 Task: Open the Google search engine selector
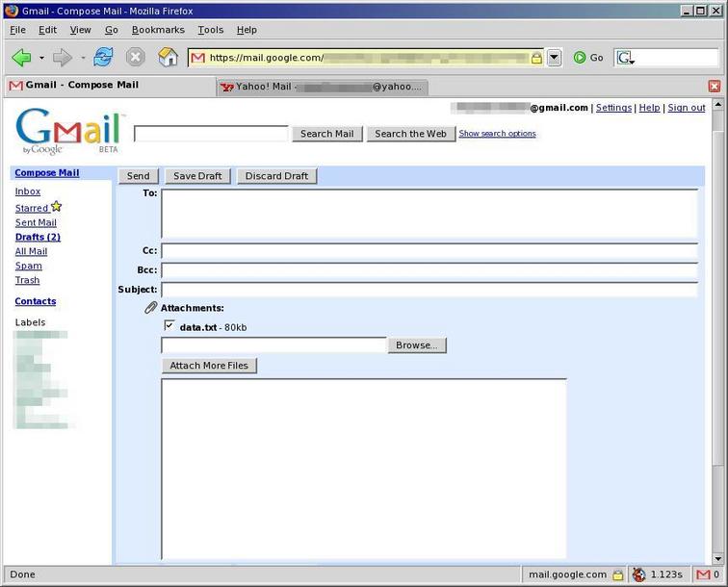(x=625, y=58)
